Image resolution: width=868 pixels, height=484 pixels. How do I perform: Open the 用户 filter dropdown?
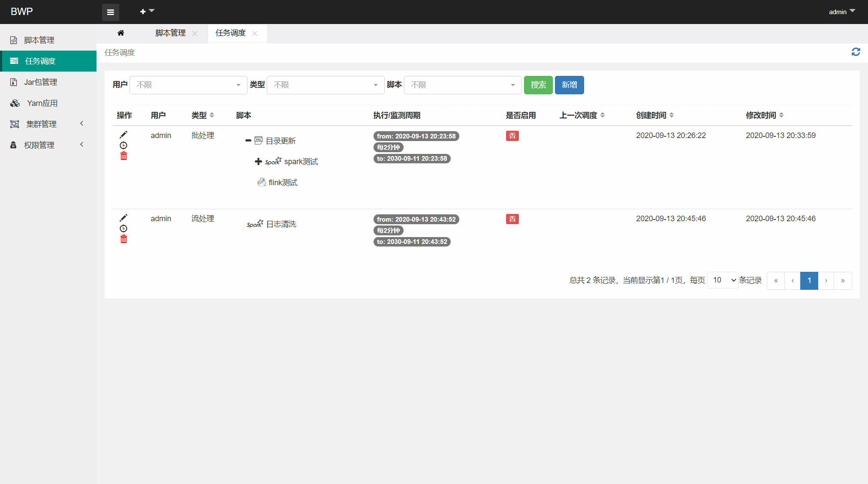188,85
